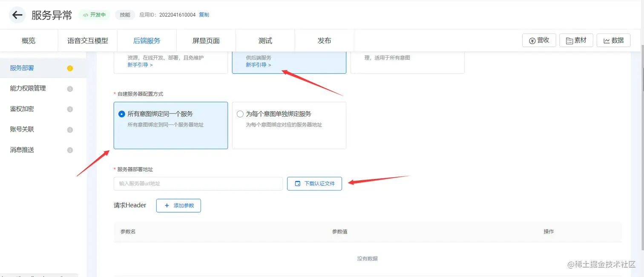The width and height of the screenshot is (644, 277).
Task: Select 消息推送 in the sidebar
Action: 22,150
